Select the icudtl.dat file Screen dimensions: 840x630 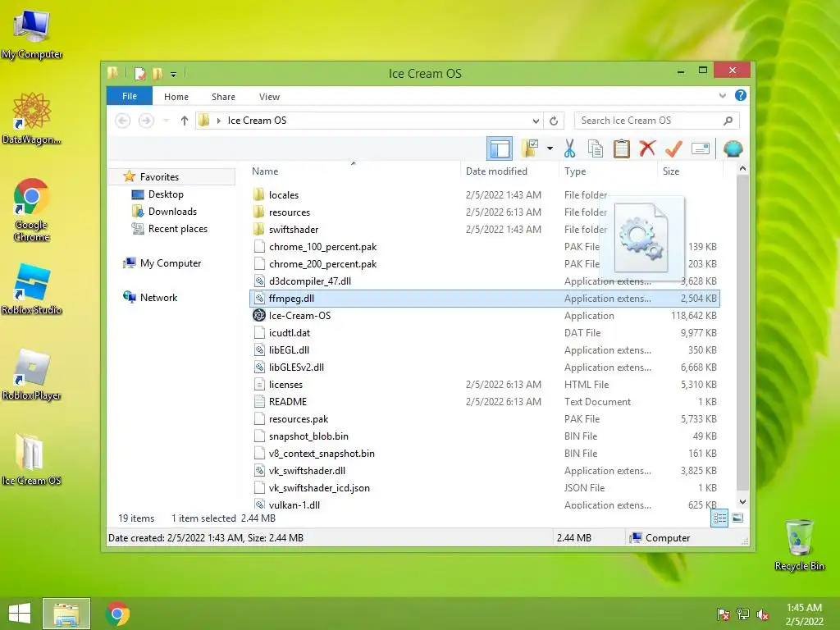(484, 333)
